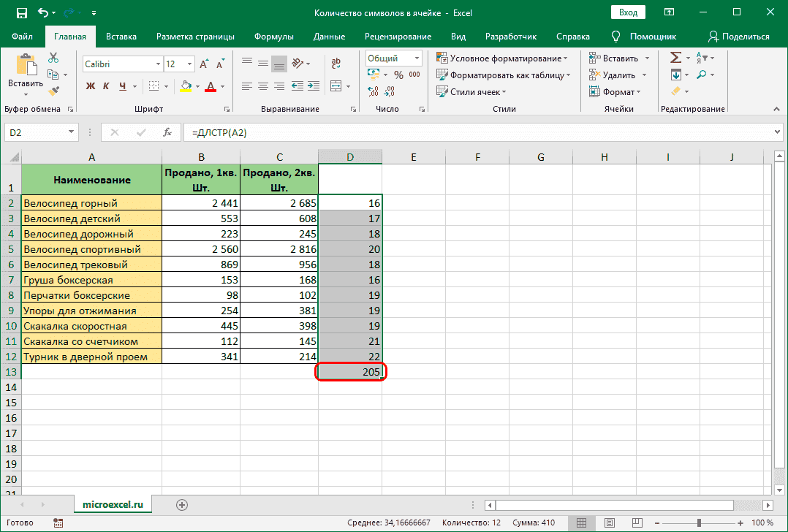Toggle italic К formatting
Image resolution: width=788 pixels, height=532 pixels.
(x=107, y=86)
